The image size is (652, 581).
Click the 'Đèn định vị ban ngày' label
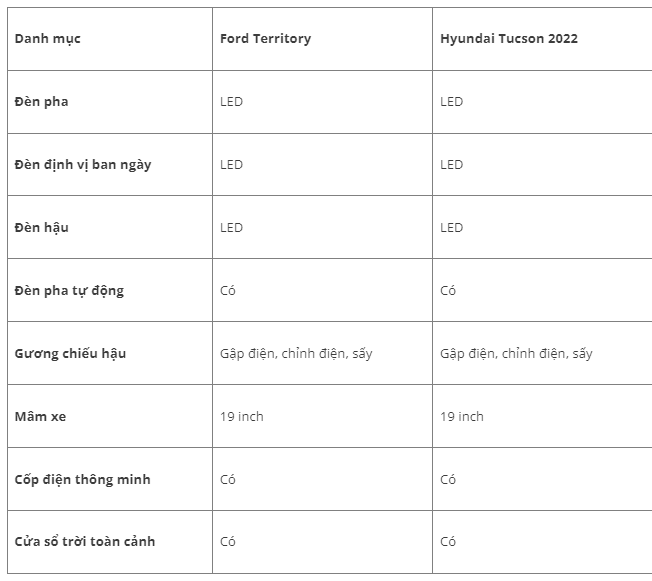[x=83, y=165]
